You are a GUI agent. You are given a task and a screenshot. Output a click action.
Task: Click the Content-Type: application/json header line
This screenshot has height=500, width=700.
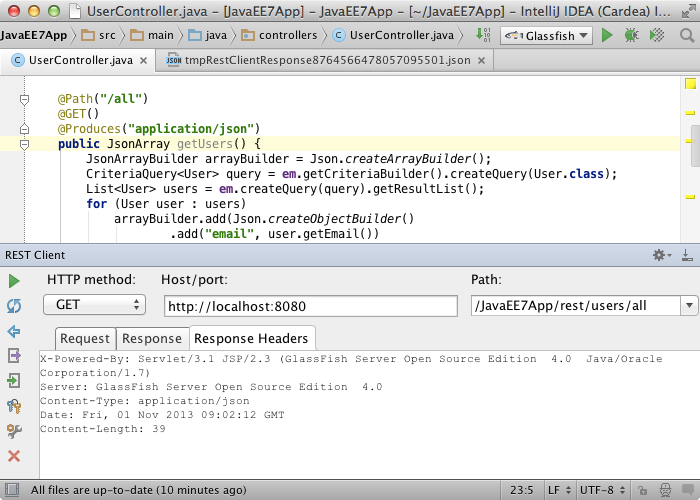click(145, 401)
